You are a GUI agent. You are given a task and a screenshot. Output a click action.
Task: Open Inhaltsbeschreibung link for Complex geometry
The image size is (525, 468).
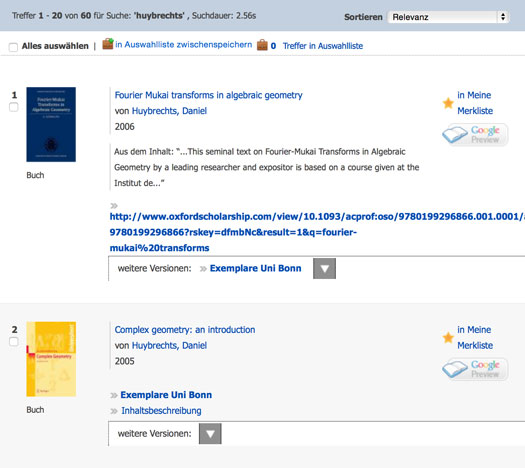pyautogui.click(x=161, y=411)
